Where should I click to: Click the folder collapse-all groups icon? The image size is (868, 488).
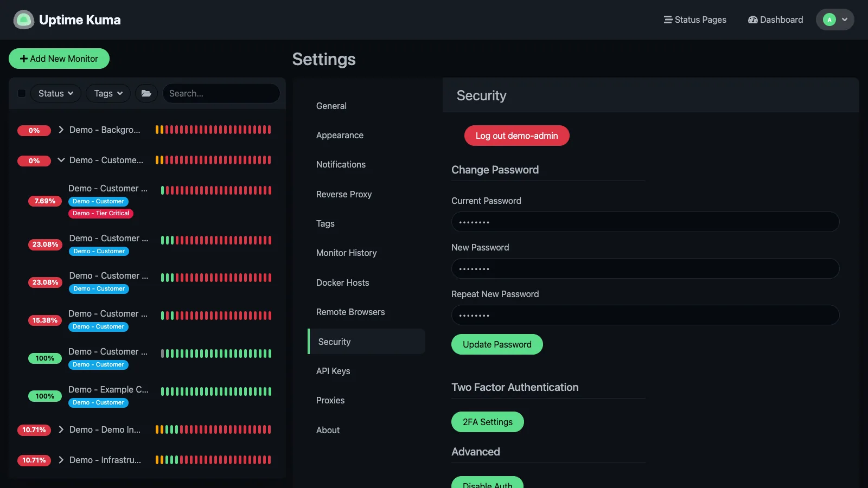pos(146,93)
